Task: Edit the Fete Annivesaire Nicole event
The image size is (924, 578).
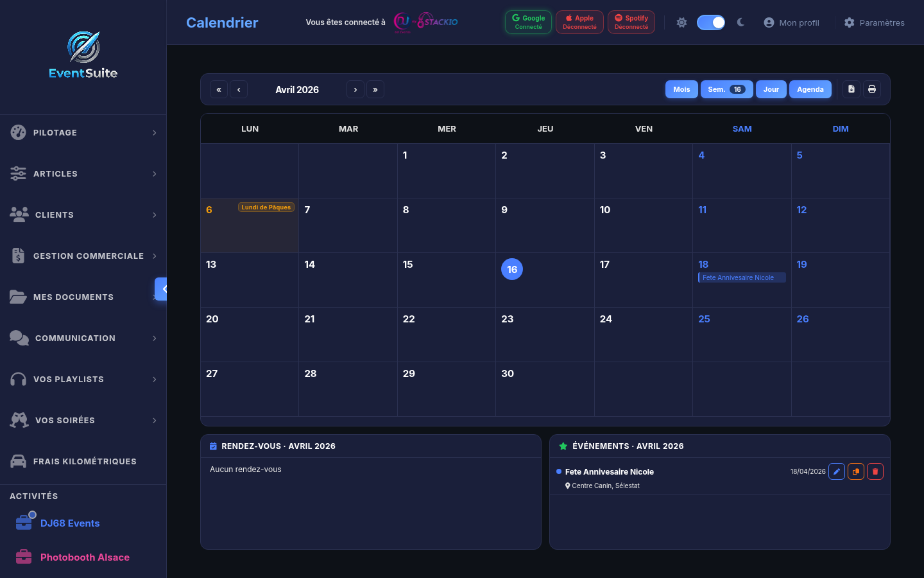Action: 837,471
